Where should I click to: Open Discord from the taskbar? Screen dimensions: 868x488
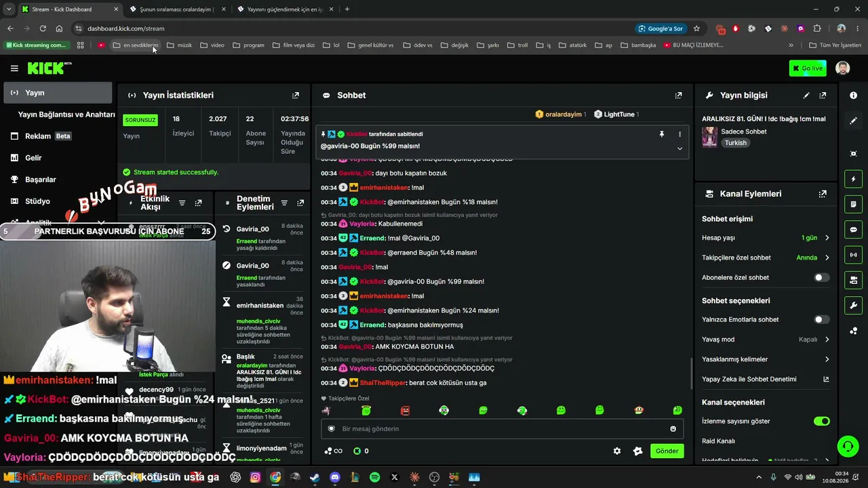click(x=334, y=477)
